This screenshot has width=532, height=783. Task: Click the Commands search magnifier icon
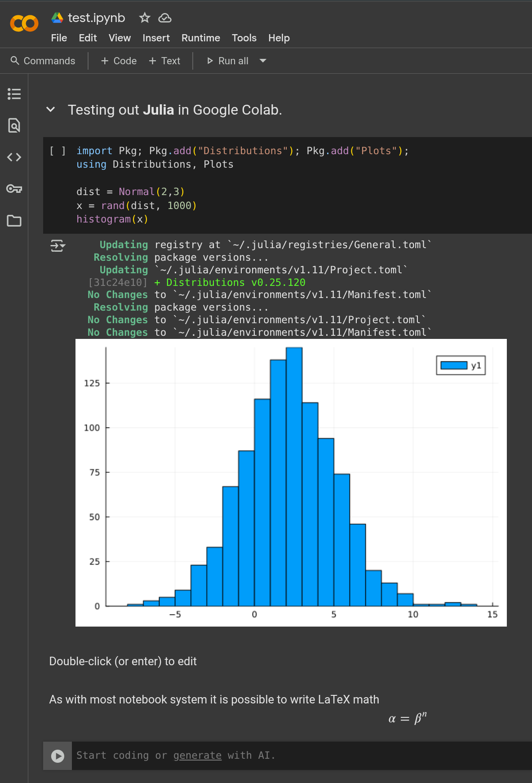(x=15, y=60)
